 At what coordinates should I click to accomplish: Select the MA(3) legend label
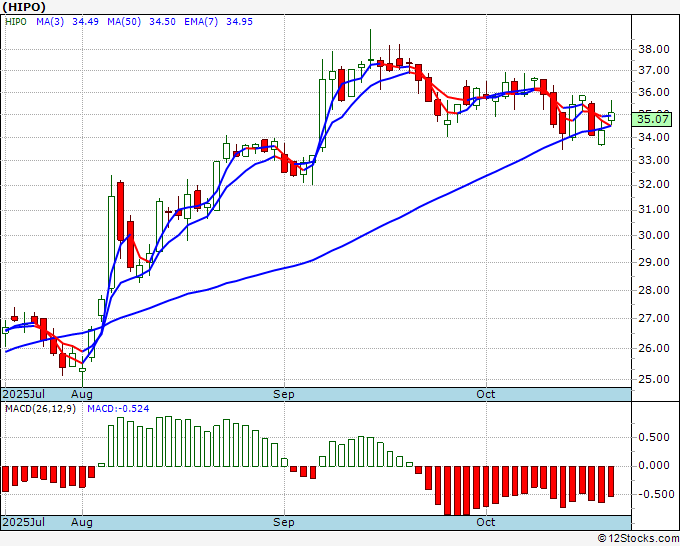[50, 22]
